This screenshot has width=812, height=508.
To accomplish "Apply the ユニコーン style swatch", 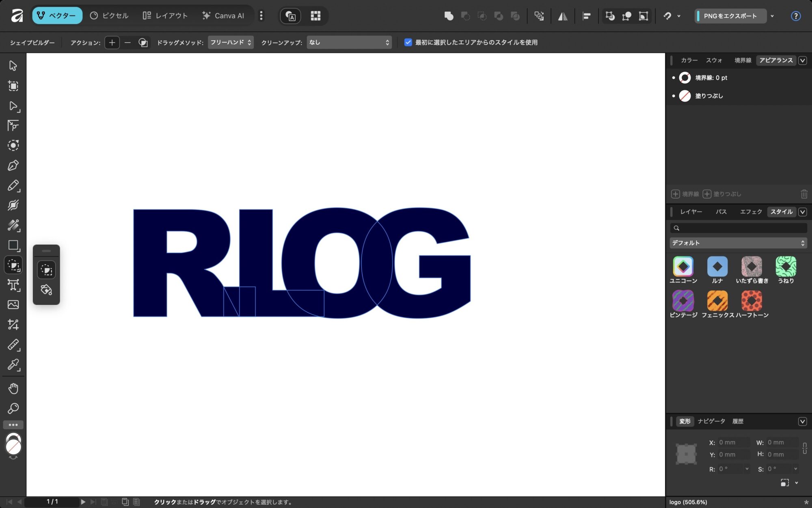I will [x=683, y=267].
